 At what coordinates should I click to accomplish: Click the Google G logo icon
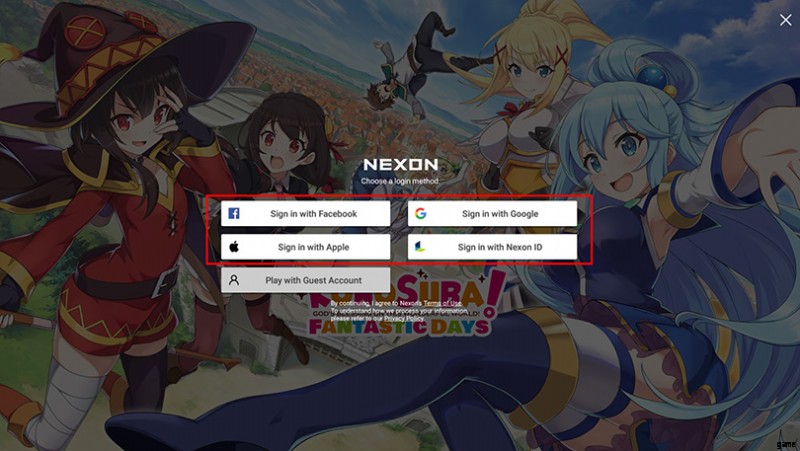[x=420, y=213]
